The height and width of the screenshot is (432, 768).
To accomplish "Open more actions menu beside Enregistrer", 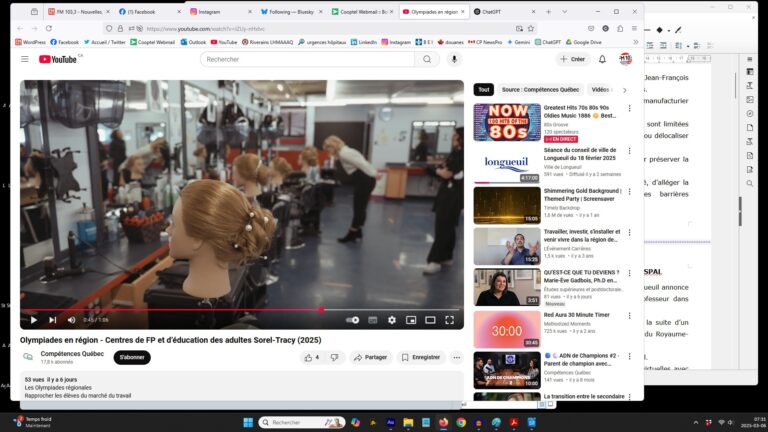I will tap(456, 357).
